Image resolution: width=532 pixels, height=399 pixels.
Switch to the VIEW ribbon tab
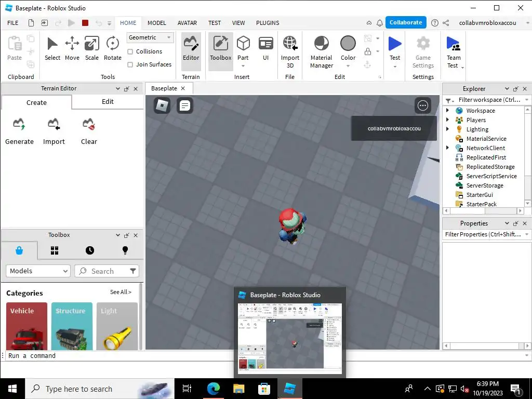[x=238, y=23]
